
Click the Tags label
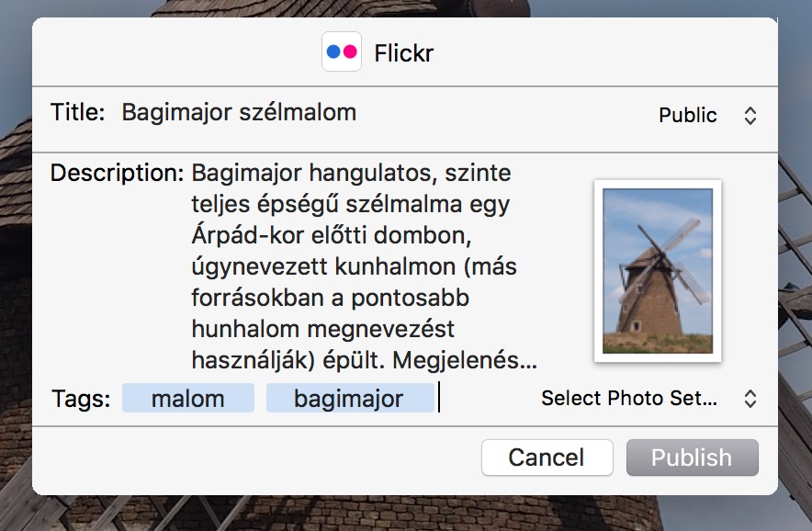point(82,399)
